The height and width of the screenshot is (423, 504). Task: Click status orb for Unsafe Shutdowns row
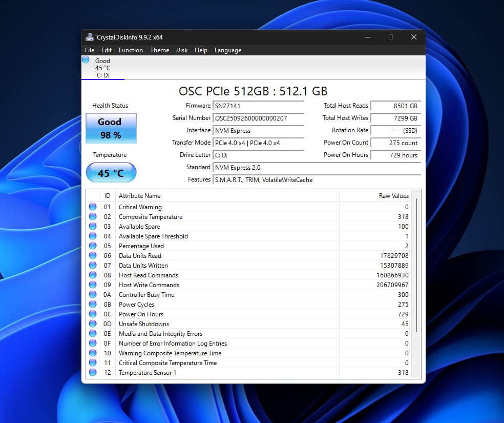[x=93, y=324]
